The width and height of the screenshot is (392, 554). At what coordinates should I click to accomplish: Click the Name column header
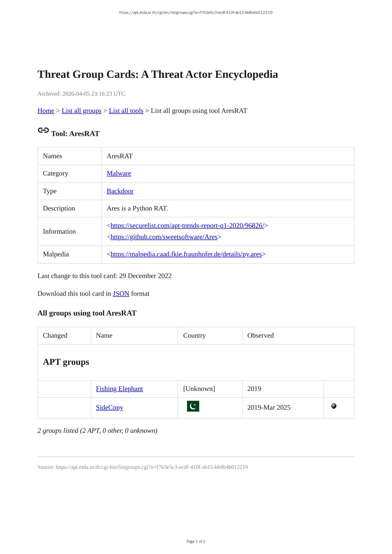[104, 336]
